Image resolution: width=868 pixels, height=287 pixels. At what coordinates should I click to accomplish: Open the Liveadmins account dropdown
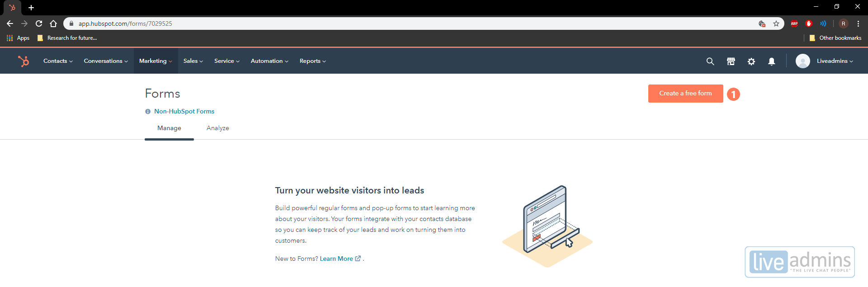tap(834, 61)
